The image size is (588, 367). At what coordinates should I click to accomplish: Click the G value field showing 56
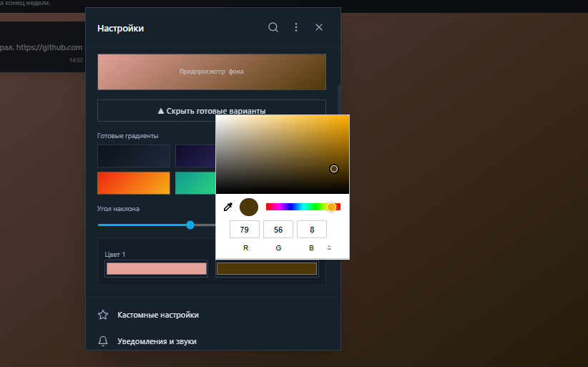[x=278, y=230]
